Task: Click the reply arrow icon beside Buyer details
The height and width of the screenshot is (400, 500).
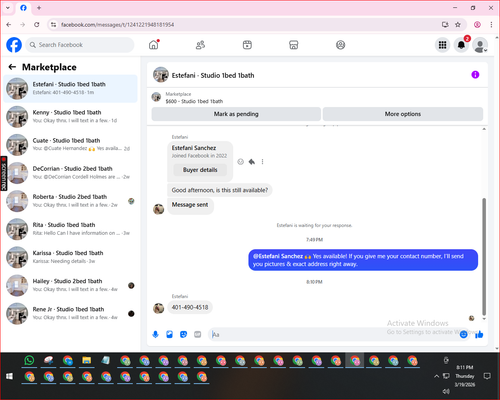Action: pyautogui.click(x=252, y=162)
